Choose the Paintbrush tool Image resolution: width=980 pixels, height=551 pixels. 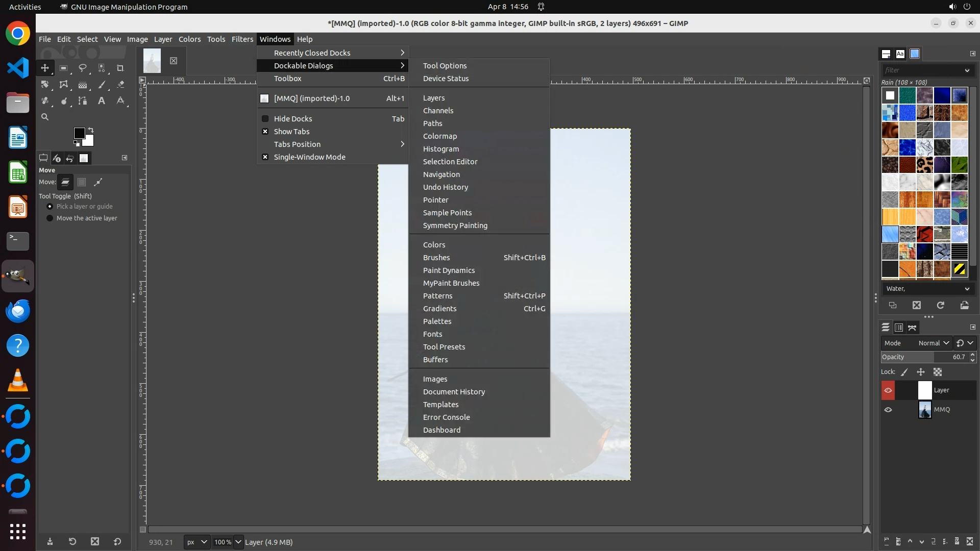[102, 85]
